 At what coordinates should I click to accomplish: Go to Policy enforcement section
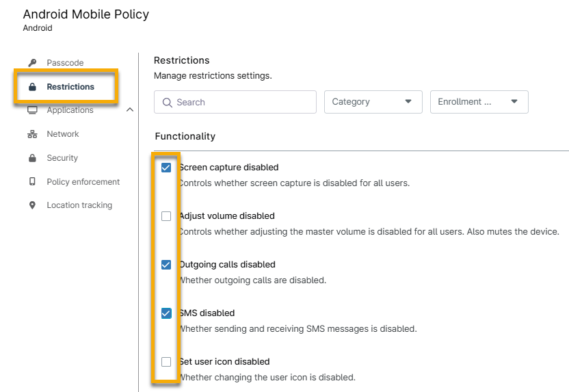coord(83,182)
